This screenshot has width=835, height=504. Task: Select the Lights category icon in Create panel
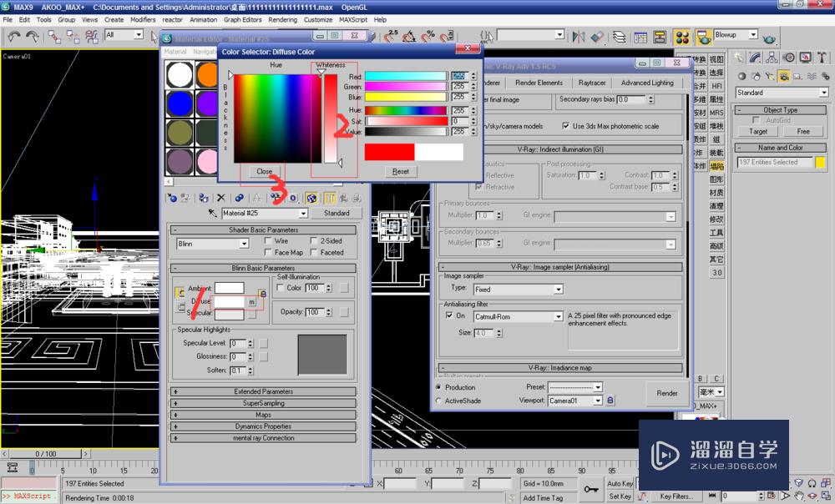pos(767,76)
